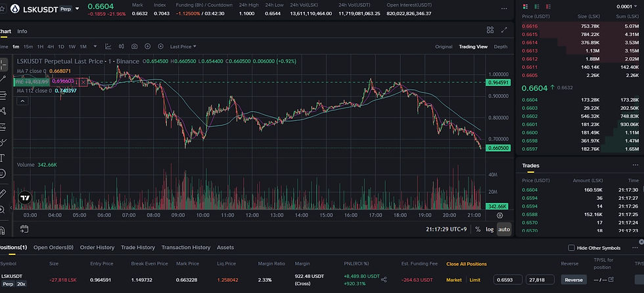Switch chart to Depth view

point(501,47)
